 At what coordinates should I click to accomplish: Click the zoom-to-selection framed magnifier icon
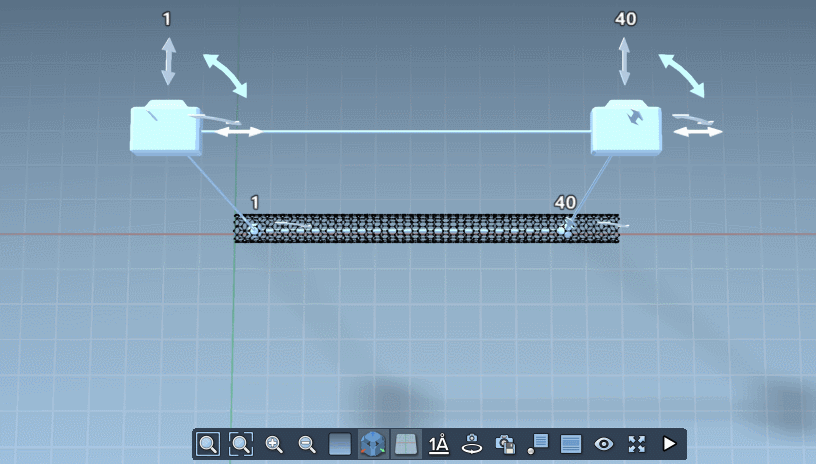pyautogui.click(x=241, y=444)
